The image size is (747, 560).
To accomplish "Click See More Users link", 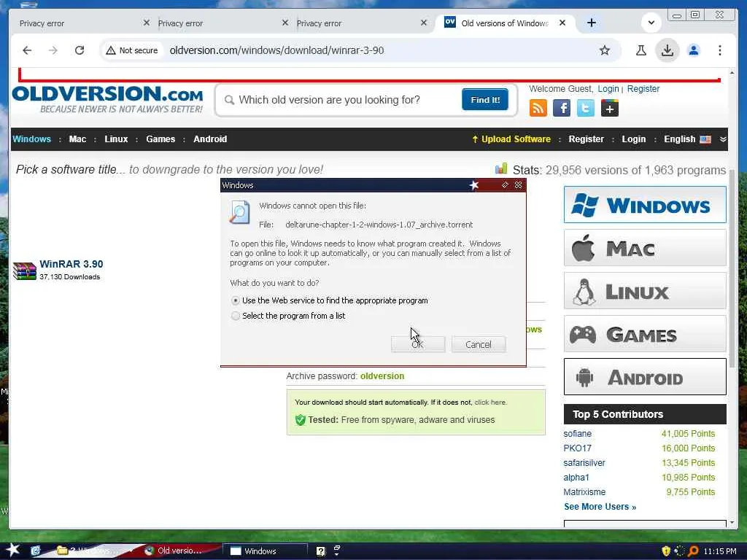I will click(x=600, y=507).
